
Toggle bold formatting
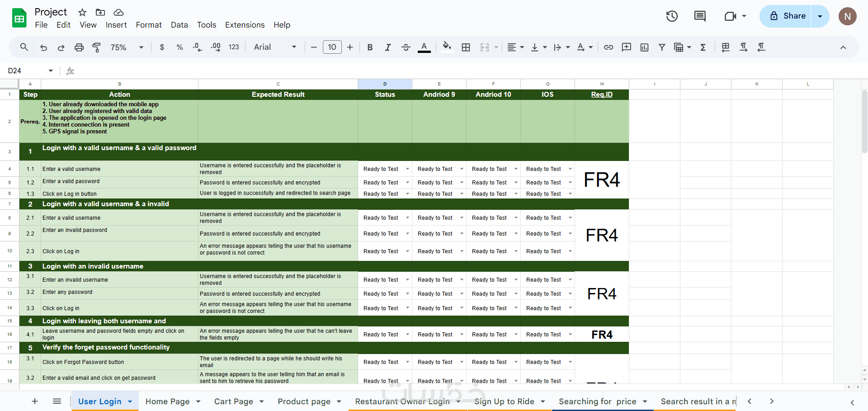(370, 47)
